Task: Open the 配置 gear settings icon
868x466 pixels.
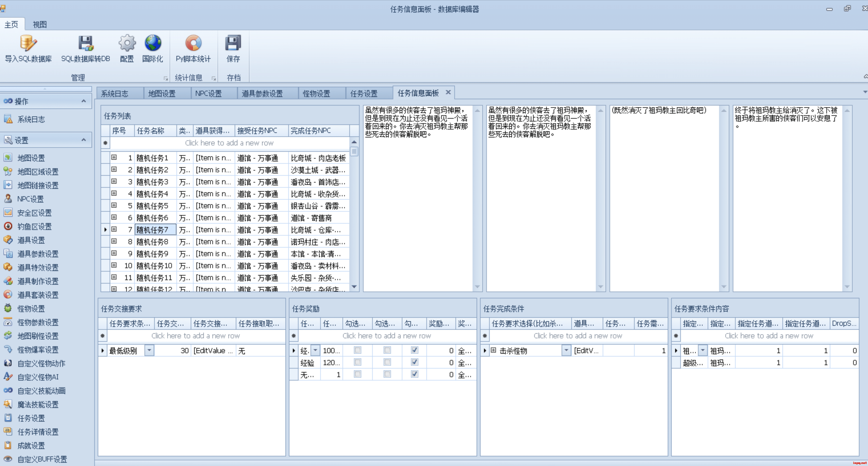Action: coord(127,43)
